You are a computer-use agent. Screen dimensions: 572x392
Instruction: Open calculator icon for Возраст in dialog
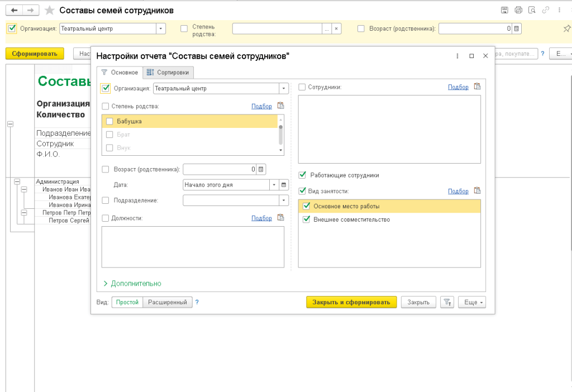(x=261, y=169)
